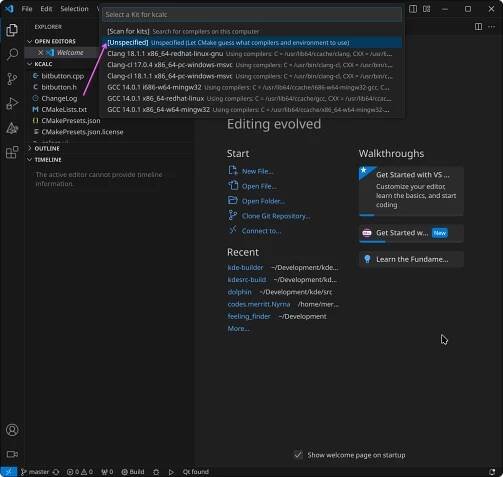The height and width of the screenshot is (477, 503).
Task: Open recent project kdesrc-build
Action: coord(247,279)
